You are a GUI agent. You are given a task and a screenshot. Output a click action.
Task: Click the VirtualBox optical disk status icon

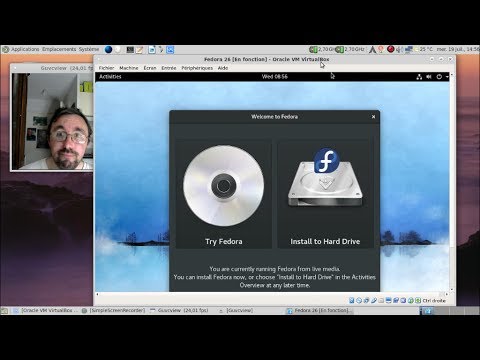click(x=359, y=300)
